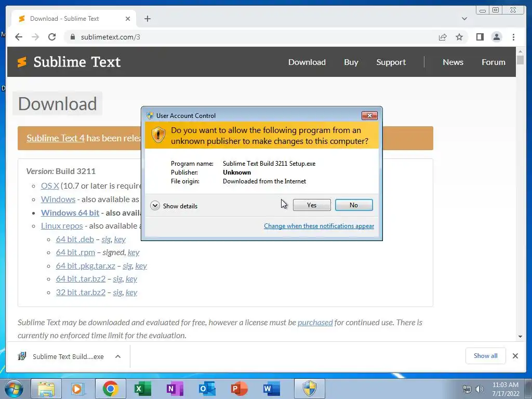Click the page scrollbar down arrow

tap(520, 337)
